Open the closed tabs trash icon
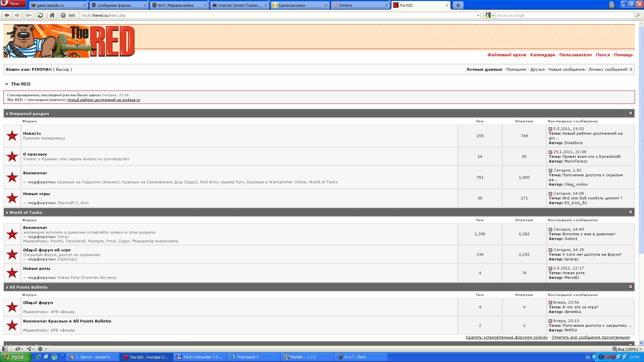Viewport: 644px width, 362px height. coord(611,5)
